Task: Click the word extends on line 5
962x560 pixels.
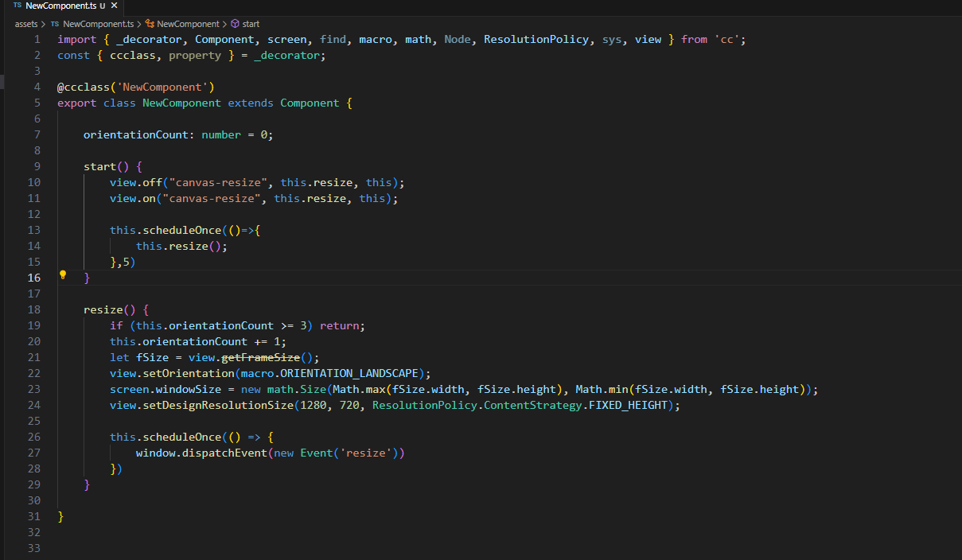Action: (251, 103)
